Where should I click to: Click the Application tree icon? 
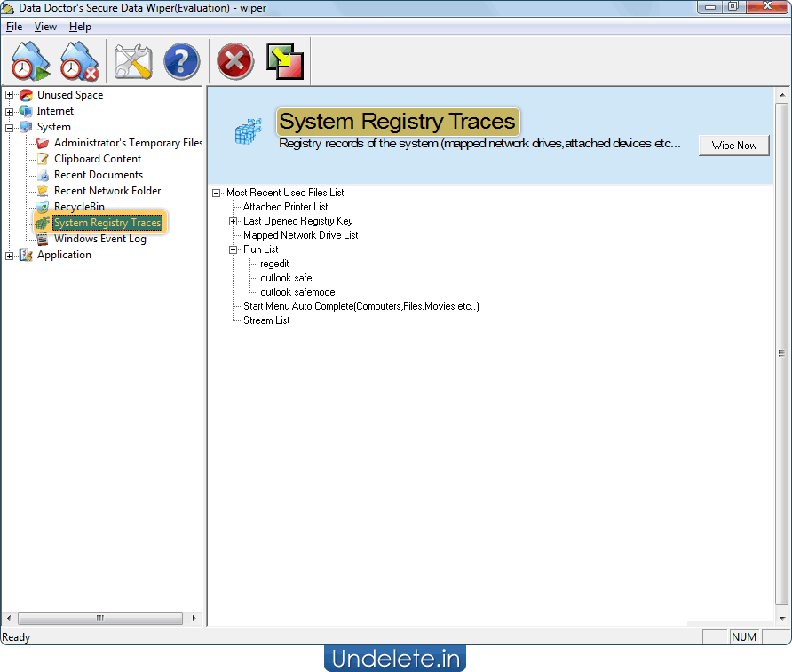coord(26,255)
